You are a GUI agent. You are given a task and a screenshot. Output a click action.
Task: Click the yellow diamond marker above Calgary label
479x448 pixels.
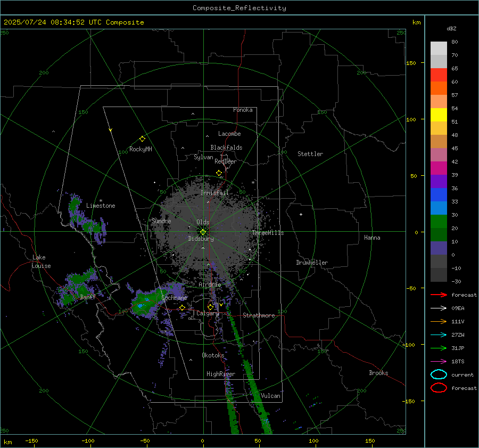tap(210, 307)
